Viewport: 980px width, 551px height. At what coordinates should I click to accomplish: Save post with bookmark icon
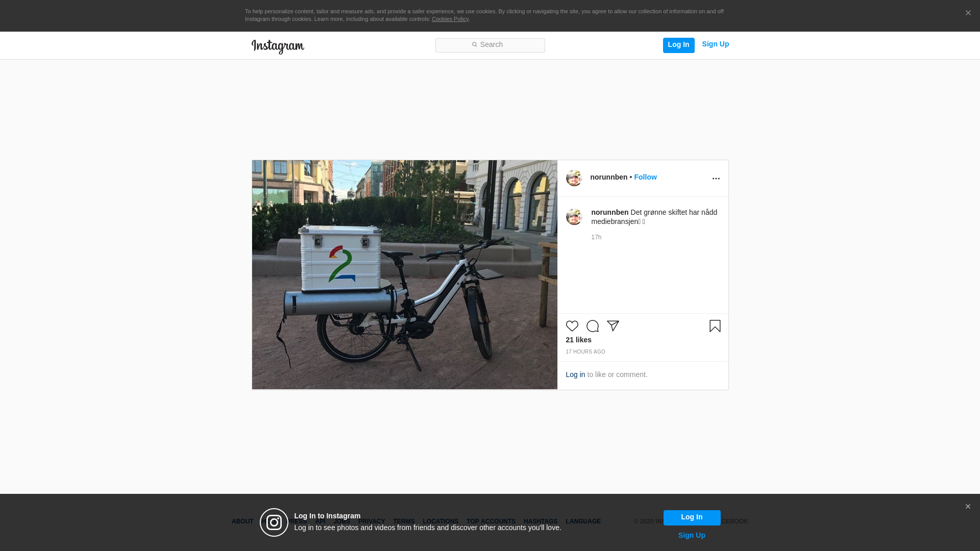point(715,326)
